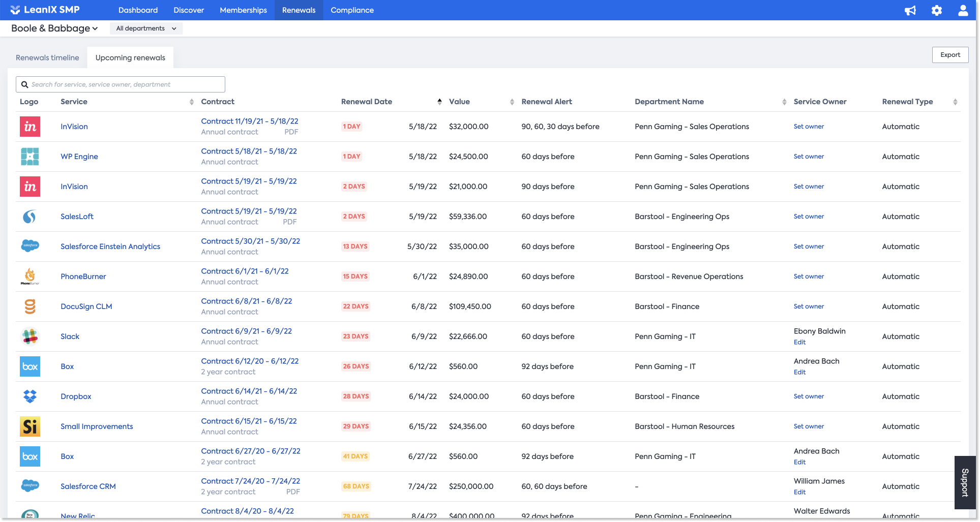This screenshot has width=980, height=522.
Task: Open Contract 7/24/20 - 7/24/22 link
Action: tap(250, 481)
